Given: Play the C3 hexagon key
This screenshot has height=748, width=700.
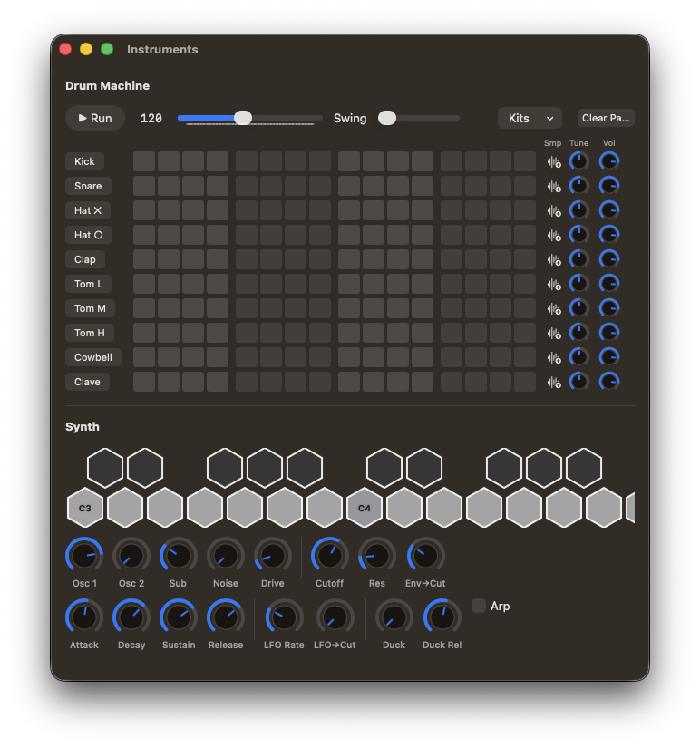Looking at the screenshot, I should [x=85, y=508].
